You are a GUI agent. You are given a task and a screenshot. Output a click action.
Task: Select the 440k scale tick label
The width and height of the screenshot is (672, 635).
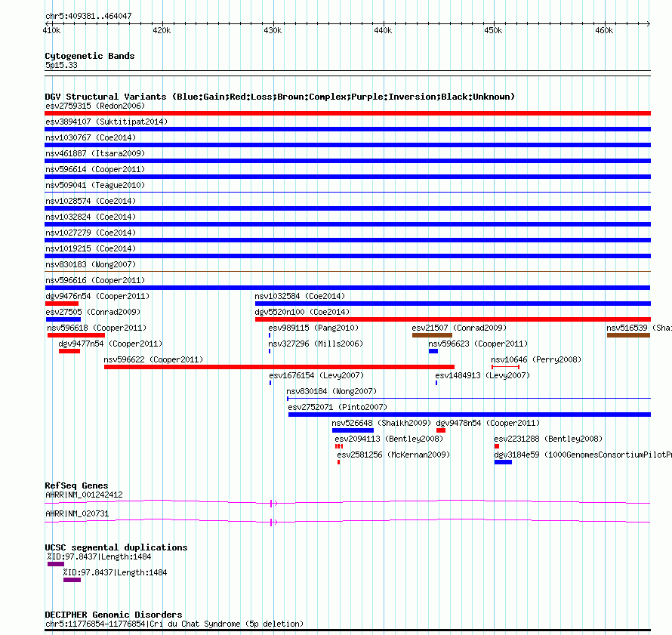383,30
